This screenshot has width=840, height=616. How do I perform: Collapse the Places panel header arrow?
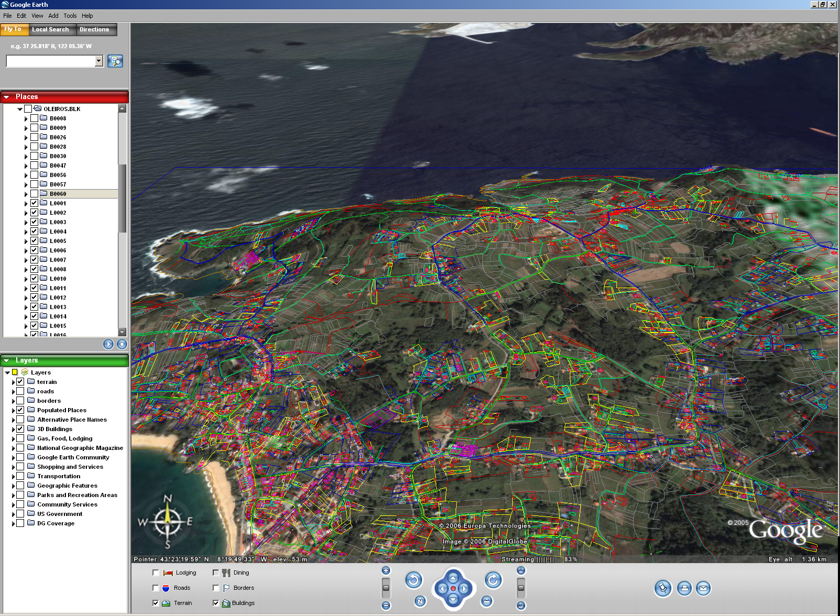tap(7, 97)
